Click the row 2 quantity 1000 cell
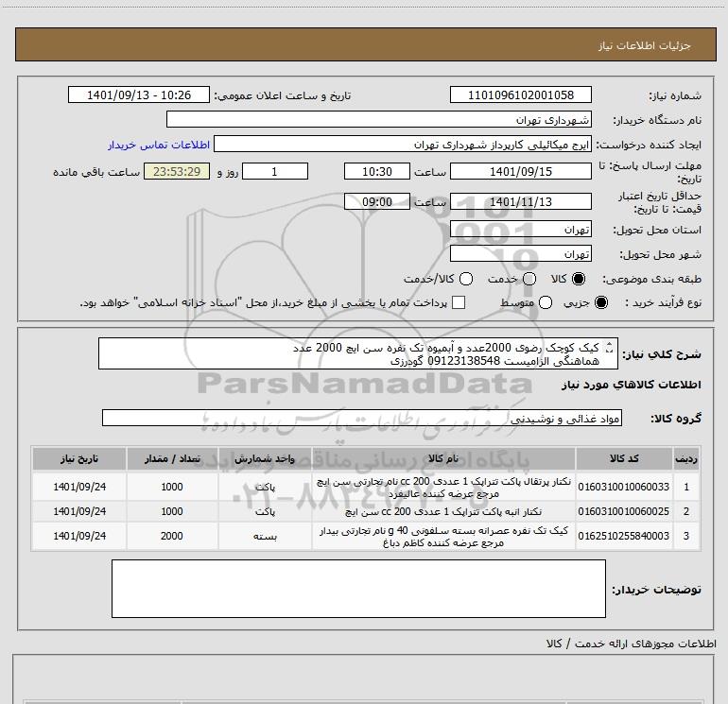Viewport: 728px width, 704px height. tap(172, 511)
